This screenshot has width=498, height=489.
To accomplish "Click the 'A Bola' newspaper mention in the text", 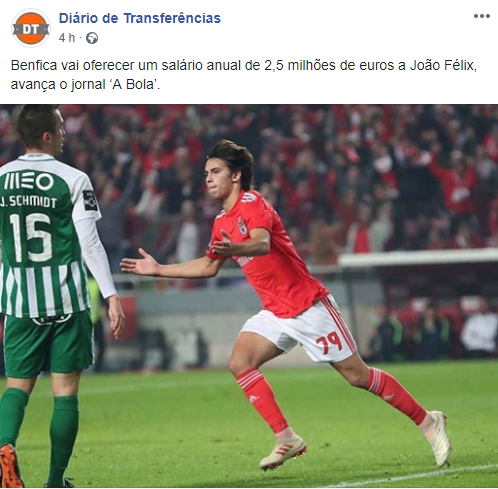I will (134, 84).
